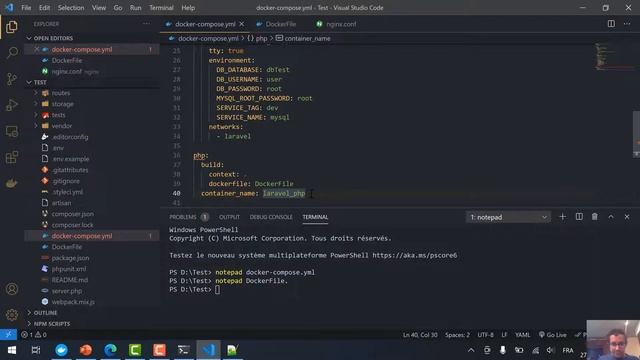Click LF end of line indicator
This screenshot has width=640, height=360.
[x=504, y=335]
